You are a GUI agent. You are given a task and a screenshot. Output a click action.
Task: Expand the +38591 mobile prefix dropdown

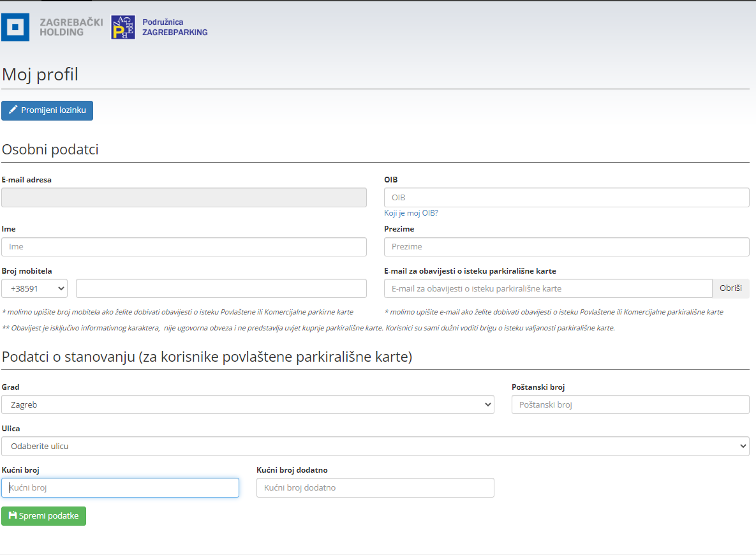pyautogui.click(x=34, y=288)
